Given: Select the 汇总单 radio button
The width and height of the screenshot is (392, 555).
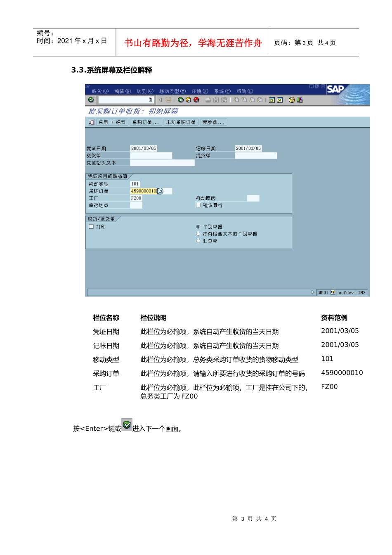Looking at the screenshot, I should [x=198, y=241].
